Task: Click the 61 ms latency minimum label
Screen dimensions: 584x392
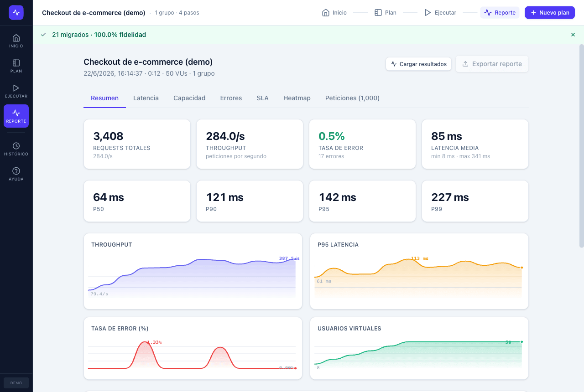Action: (x=324, y=281)
